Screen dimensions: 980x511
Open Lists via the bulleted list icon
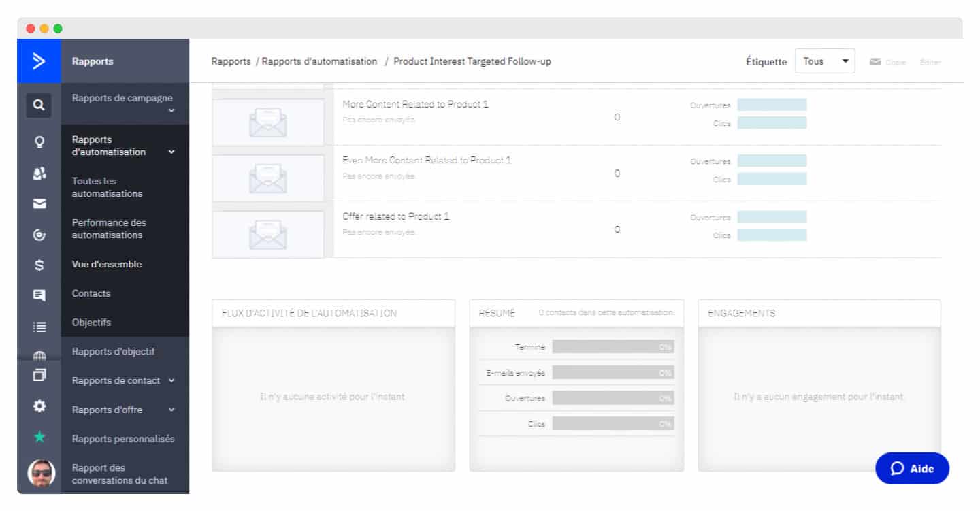(x=39, y=327)
